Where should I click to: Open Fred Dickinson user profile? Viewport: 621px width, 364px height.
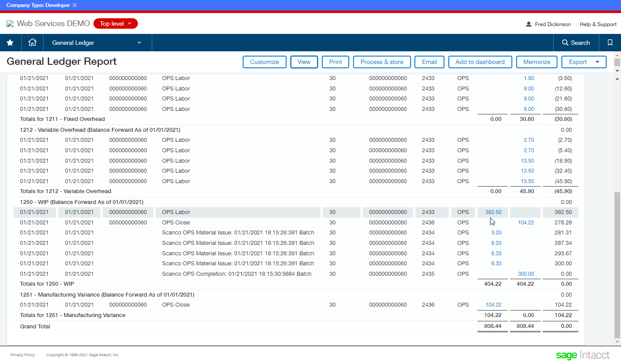548,24
